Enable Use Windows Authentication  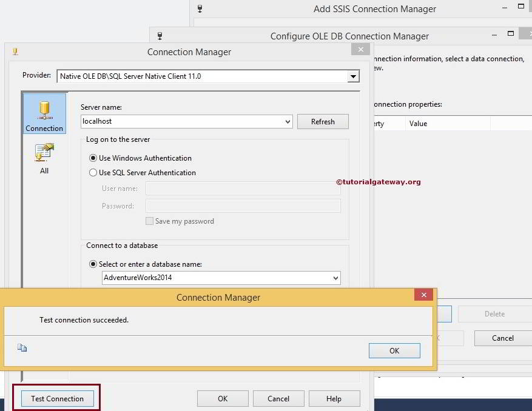tap(93, 158)
